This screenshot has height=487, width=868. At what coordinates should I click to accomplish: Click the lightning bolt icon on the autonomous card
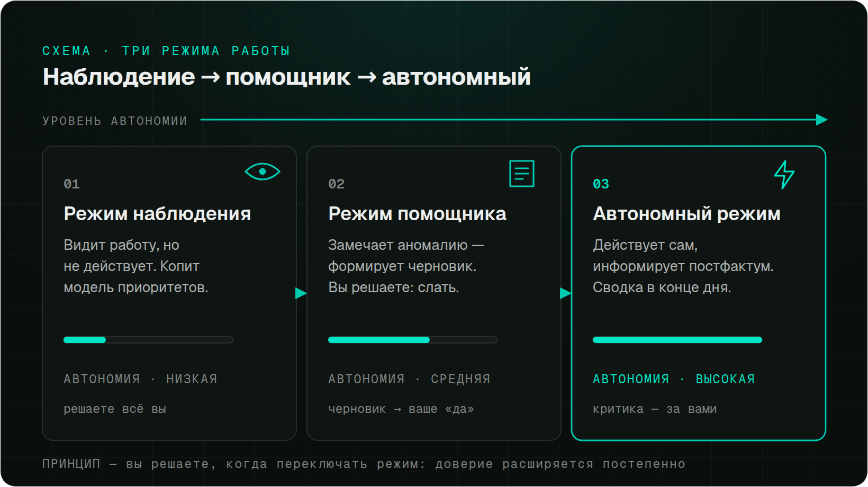point(784,175)
